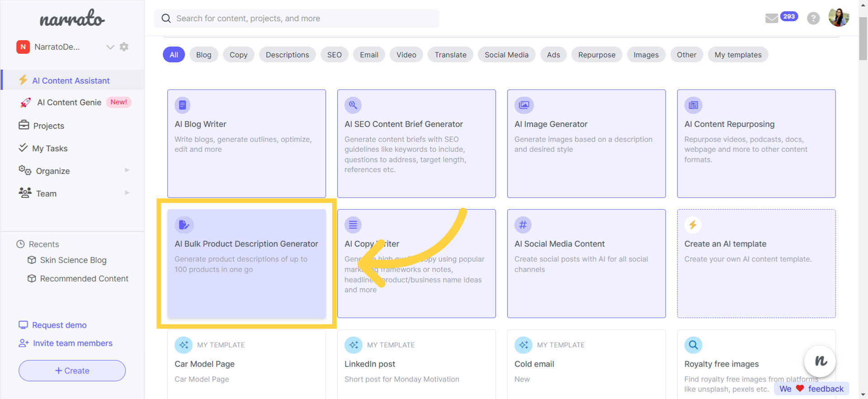868x399 pixels.
Task: Expand the Team submenu arrow
Action: pyautogui.click(x=127, y=193)
